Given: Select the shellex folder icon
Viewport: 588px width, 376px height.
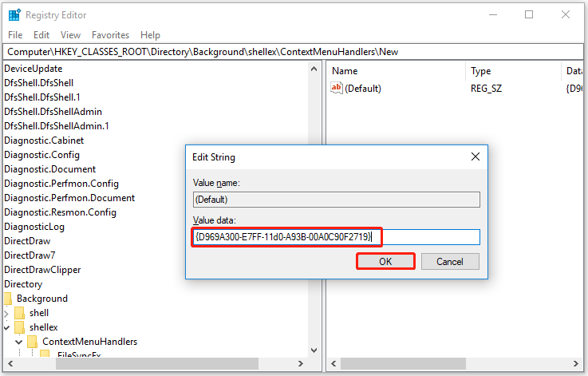Looking at the screenshot, I should tap(19, 327).
